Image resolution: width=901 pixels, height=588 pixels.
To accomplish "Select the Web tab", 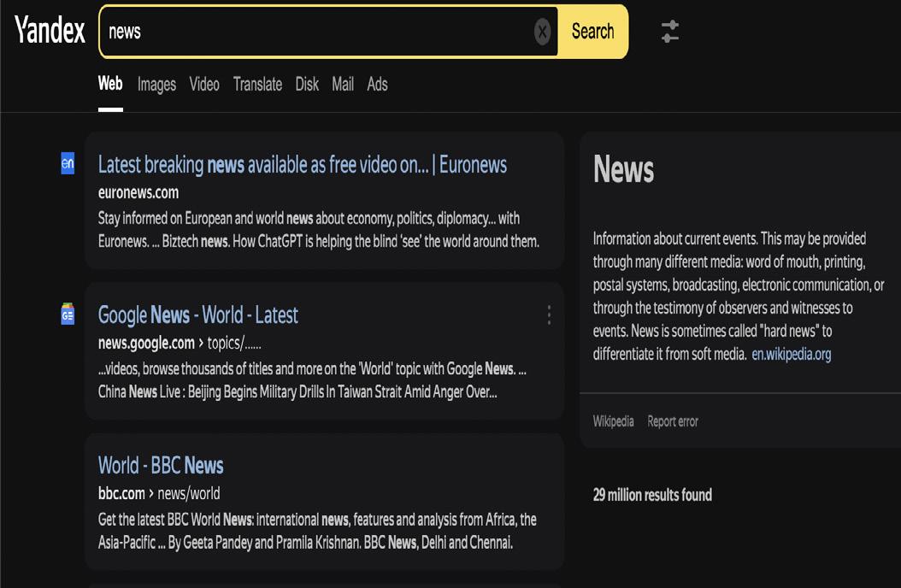I will tap(110, 84).
